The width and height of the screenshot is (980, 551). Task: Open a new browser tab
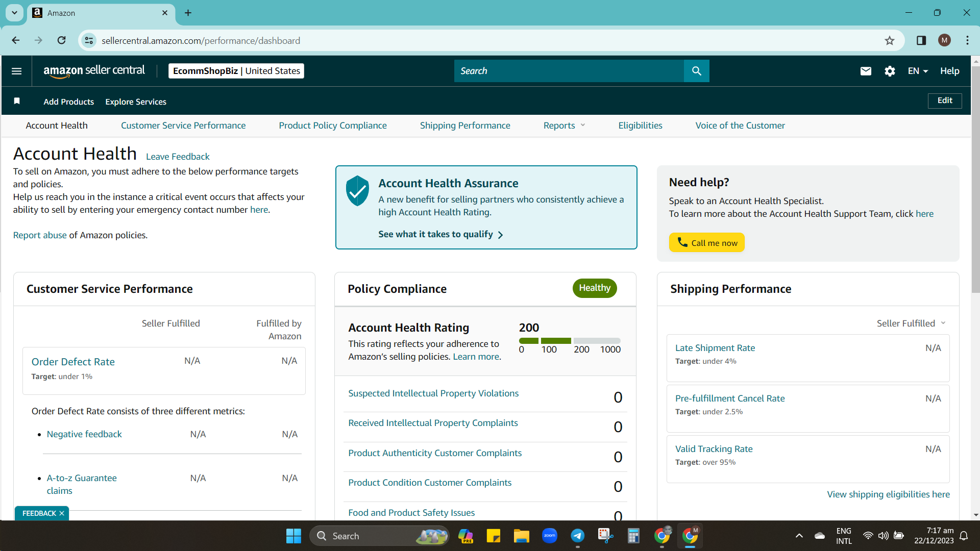point(188,13)
